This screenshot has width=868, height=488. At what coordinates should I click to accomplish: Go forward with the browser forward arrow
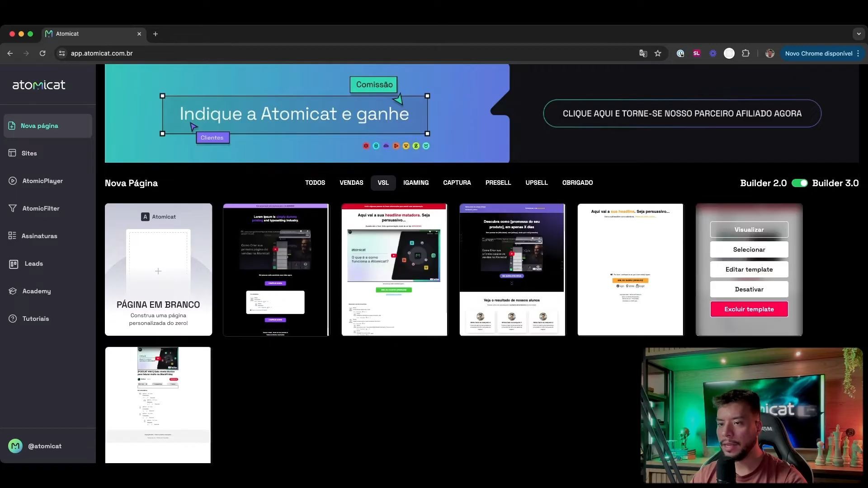(26, 53)
